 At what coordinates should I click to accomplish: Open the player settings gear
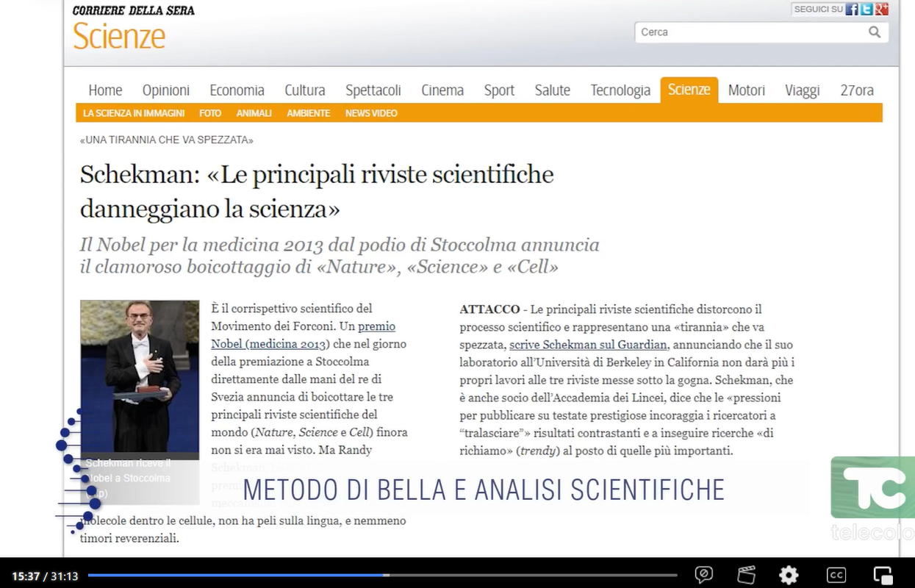789,575
